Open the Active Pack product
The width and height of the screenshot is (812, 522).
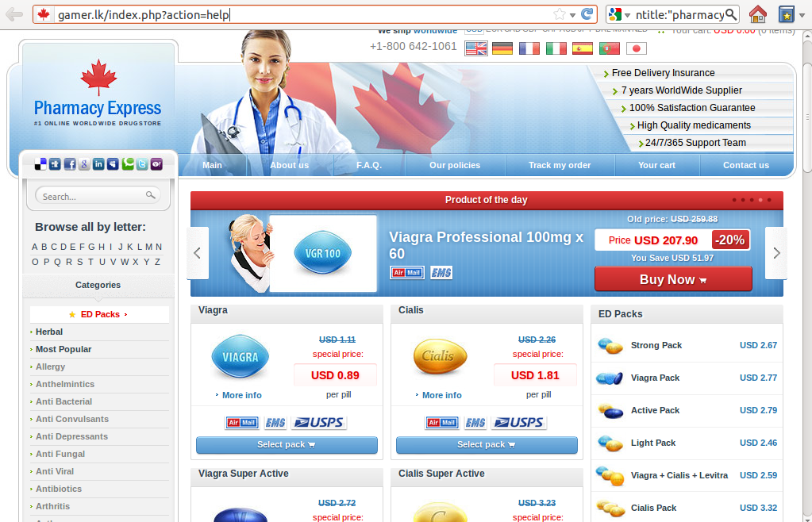pos(655,410)
